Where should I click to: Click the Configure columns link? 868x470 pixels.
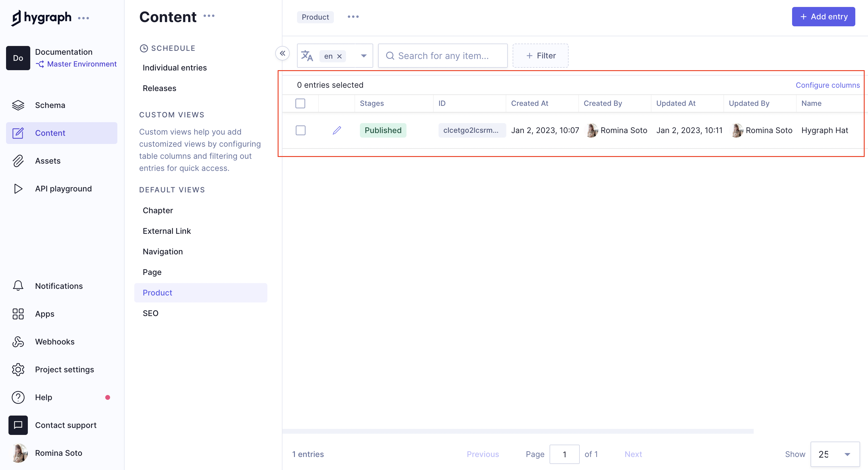pos(827,85)
